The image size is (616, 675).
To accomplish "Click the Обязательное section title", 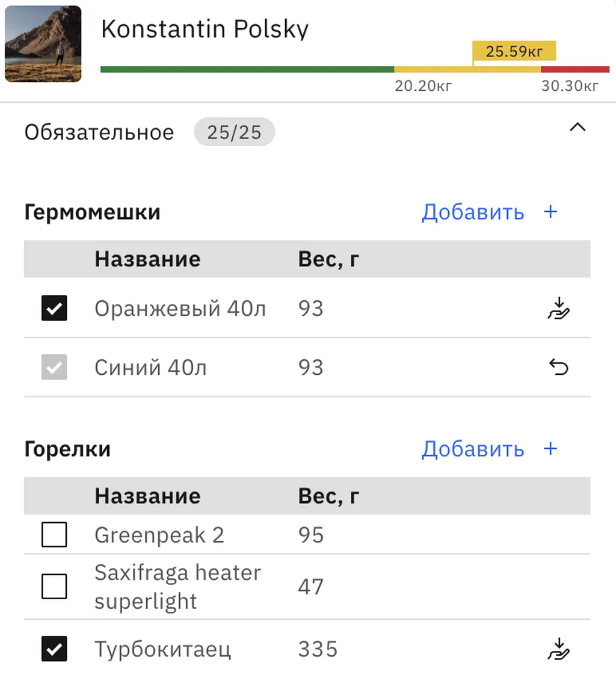I will coord(99,132).
